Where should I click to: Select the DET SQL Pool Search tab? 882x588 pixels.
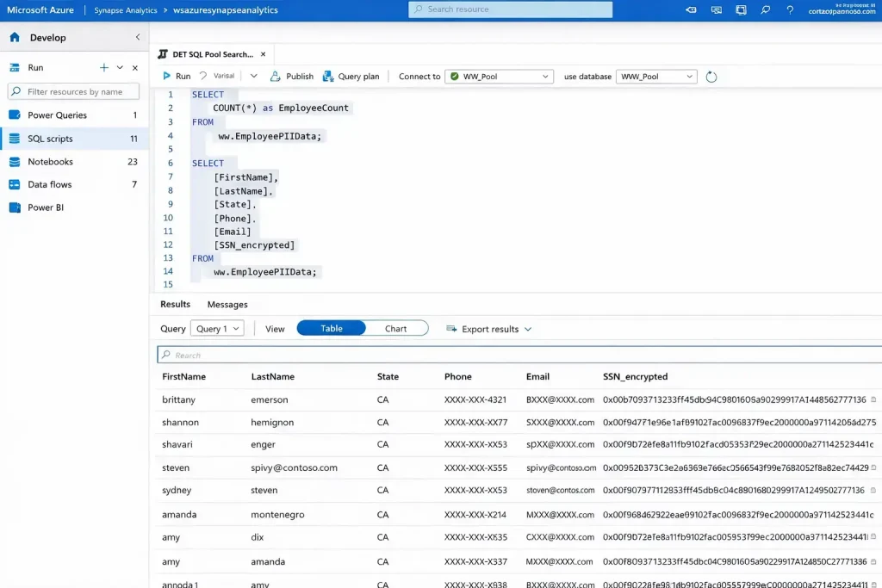[x=213, y=52]
